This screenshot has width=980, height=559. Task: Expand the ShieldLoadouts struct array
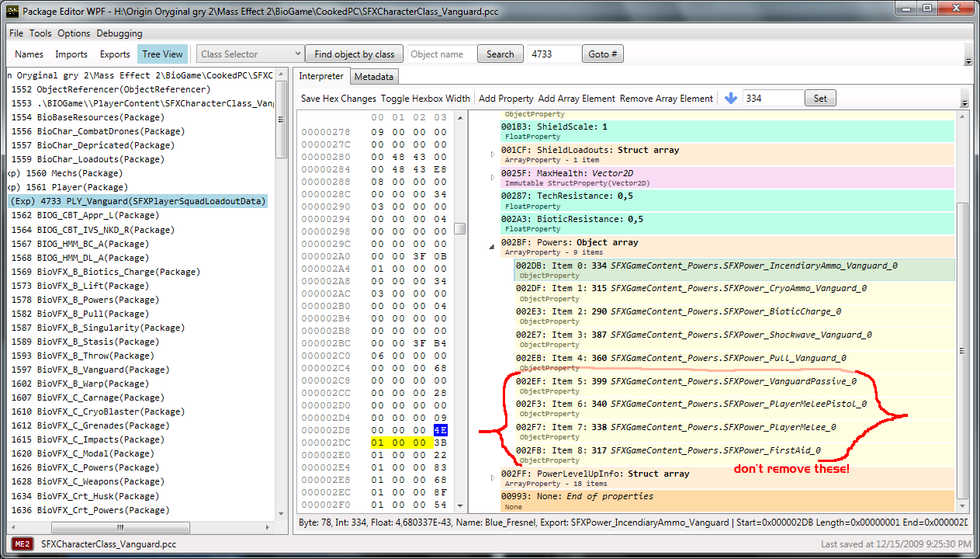(x=493, y=155)
